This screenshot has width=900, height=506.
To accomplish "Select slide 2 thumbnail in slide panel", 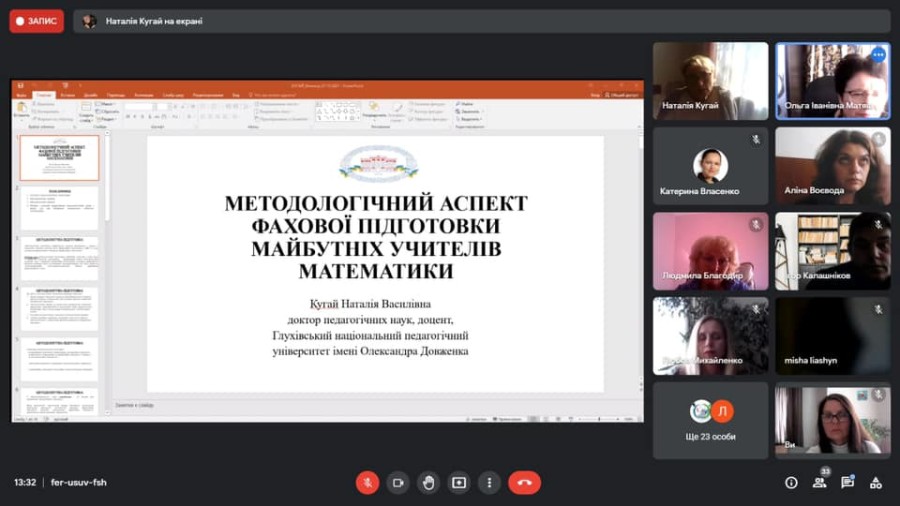I will (x=59, y=208).
